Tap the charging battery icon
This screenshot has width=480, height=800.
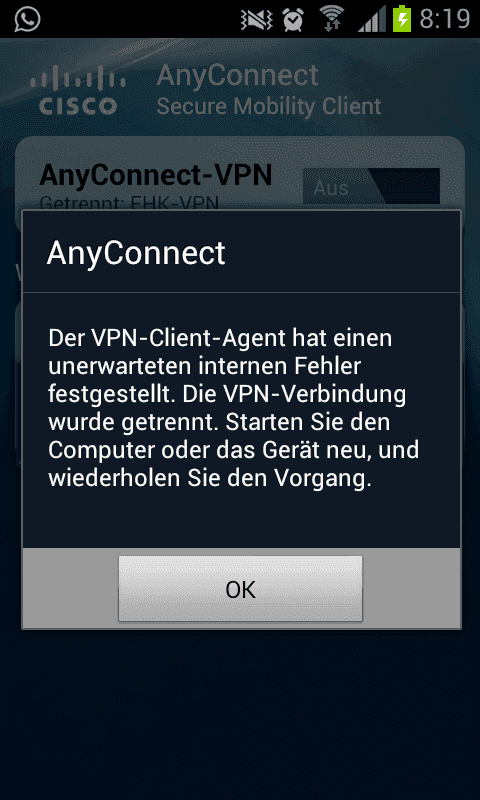pos(402,19)
